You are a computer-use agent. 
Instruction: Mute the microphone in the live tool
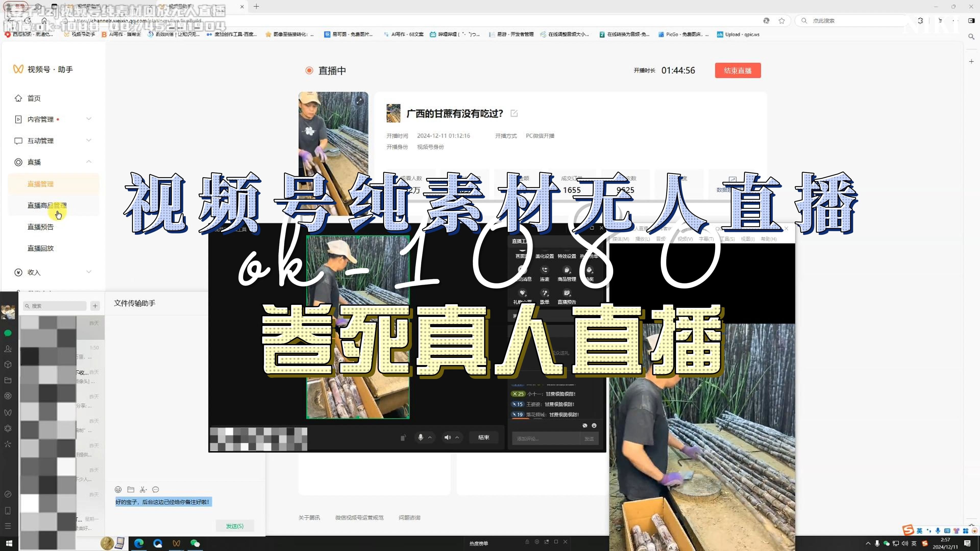click(x=421, y=437)
